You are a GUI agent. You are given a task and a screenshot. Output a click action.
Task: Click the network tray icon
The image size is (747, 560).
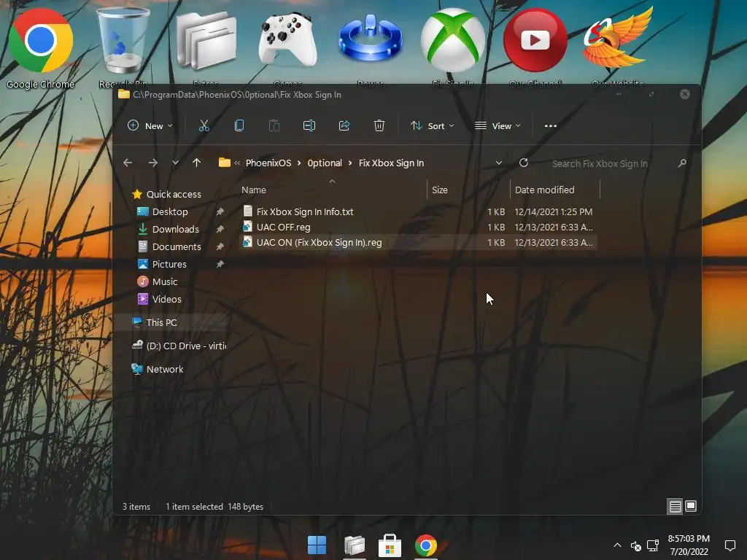(653, 545)
